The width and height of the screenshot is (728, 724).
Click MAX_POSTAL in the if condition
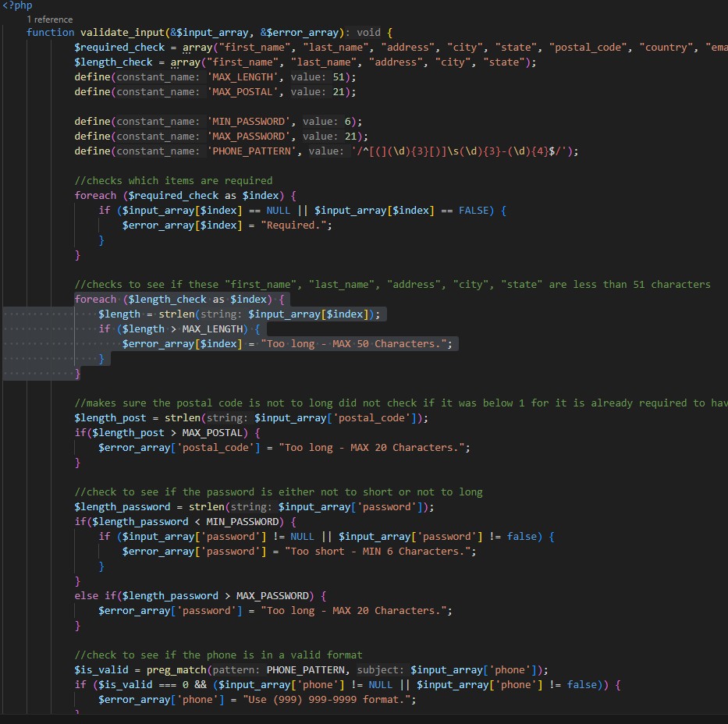tap(212, 433)
